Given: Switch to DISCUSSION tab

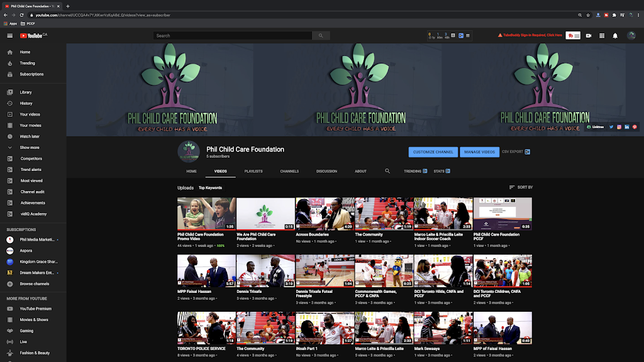Looking at the screenshot, I should (x=326, y=171).
